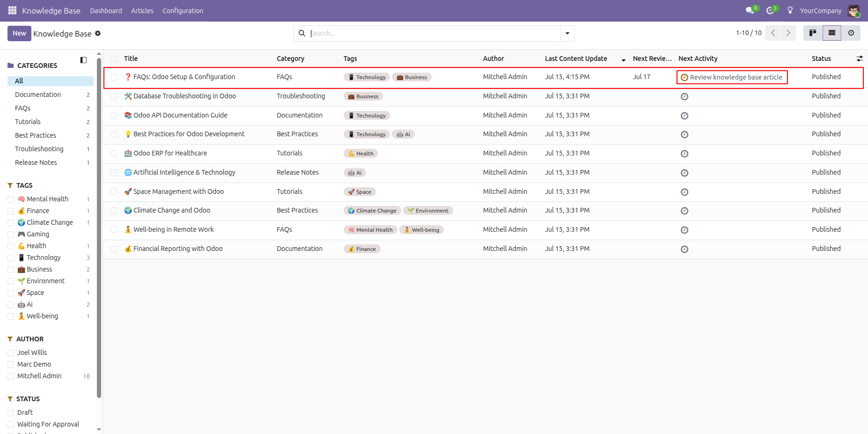Click the gear icon next to Knowledge Base
868x434 pixels.
[98, 33]
